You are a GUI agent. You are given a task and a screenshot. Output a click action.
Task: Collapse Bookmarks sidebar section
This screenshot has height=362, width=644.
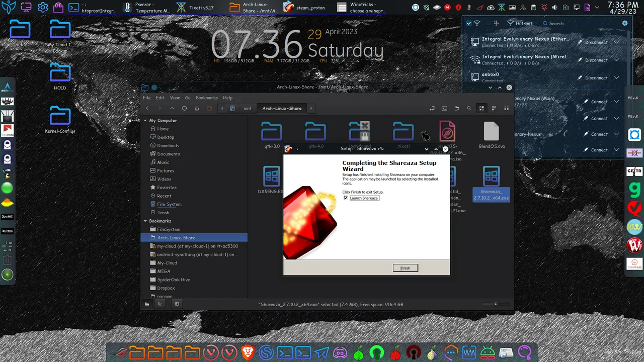[x=145, y=221]
